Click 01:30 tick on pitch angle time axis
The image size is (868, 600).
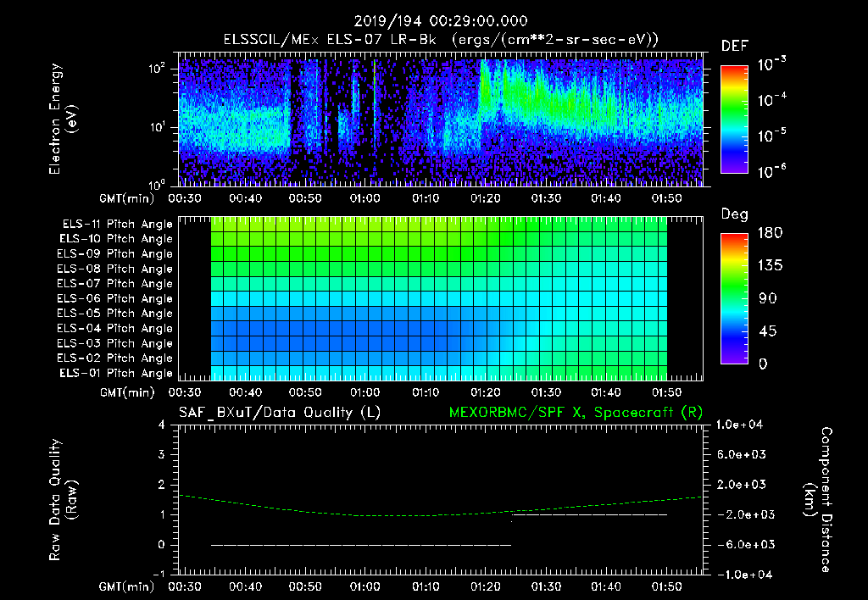coord(546,392)
